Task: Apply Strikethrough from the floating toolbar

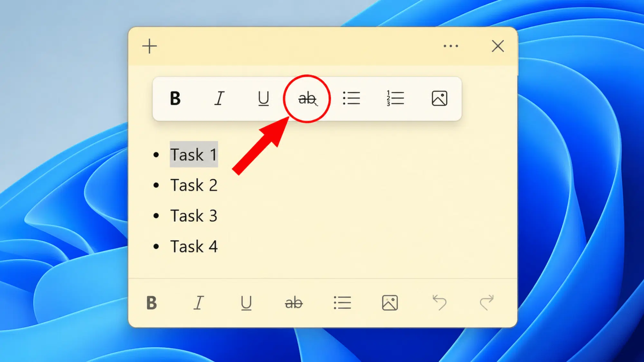Action: point(308,98)
